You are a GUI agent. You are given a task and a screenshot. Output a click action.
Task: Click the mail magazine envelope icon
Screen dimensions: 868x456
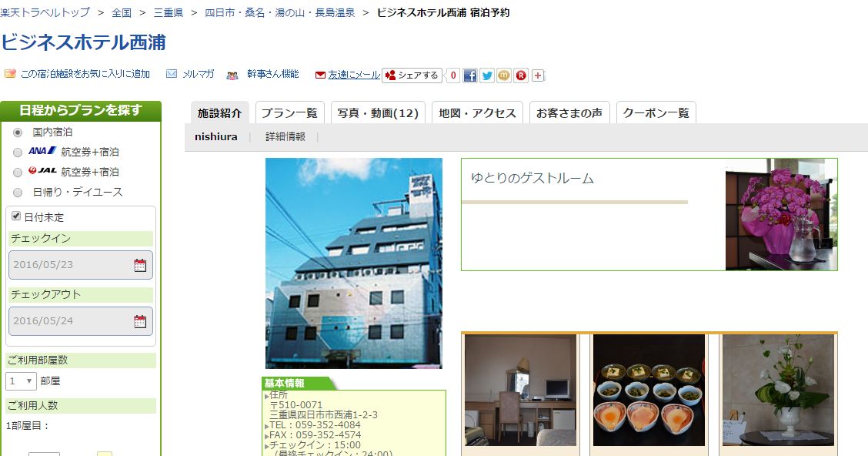(x=172, y=74)
